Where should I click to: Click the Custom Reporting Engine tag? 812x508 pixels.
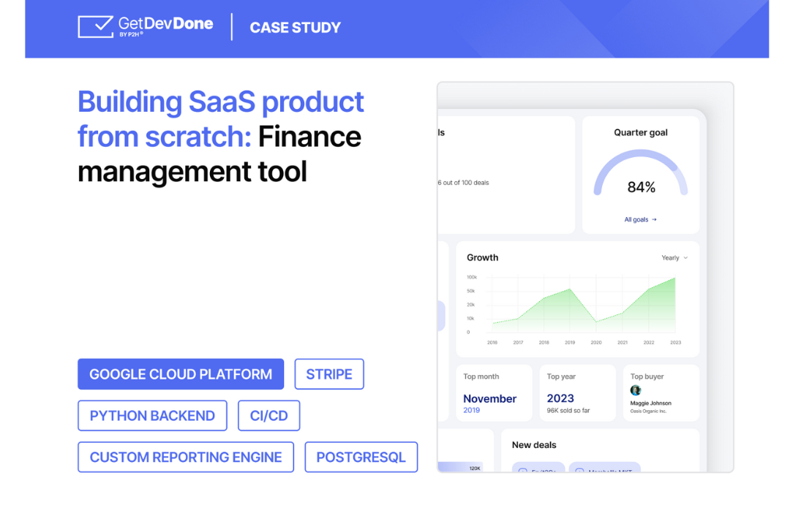[x=186, y=458]
